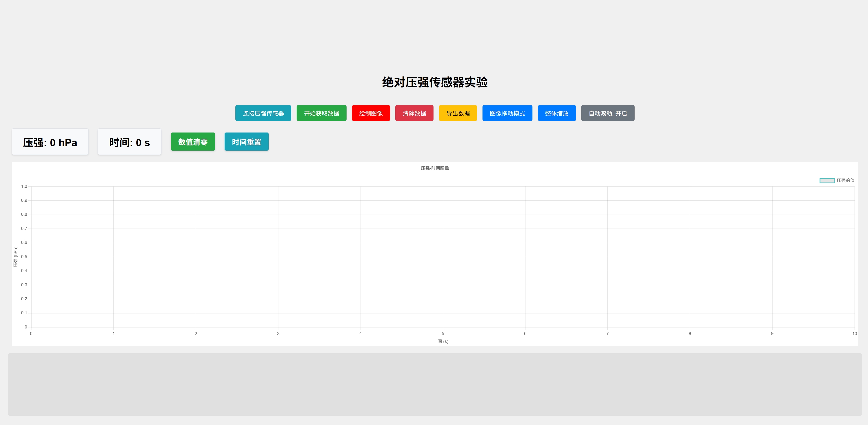This screenshot has width=868, height=425.
Task: Click the 压强的值 legend label
Action: click(845, 181)
